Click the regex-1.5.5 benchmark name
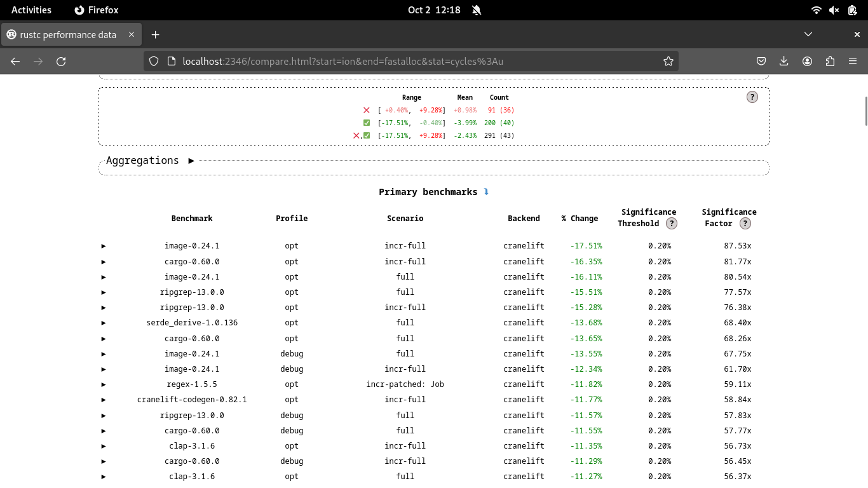Image resolution: width=868 pixels, height=488 pixels. pos(192,384)
